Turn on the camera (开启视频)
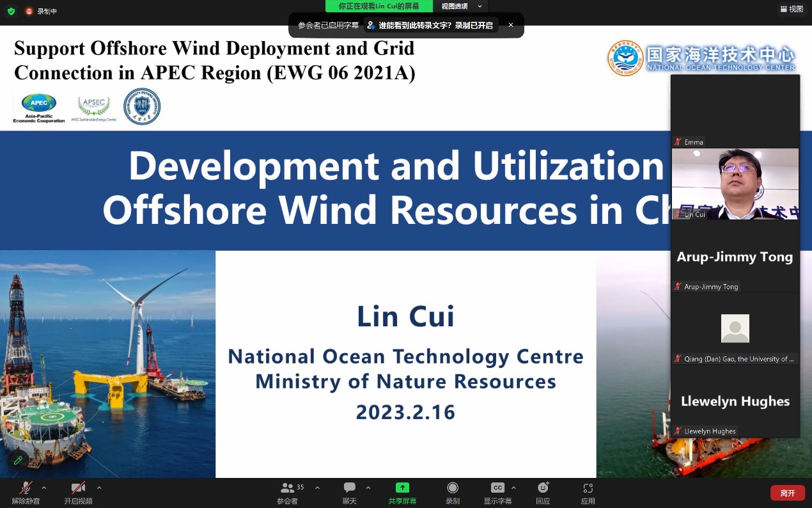The width and height of the screenshot is (812, 508). 78,488
